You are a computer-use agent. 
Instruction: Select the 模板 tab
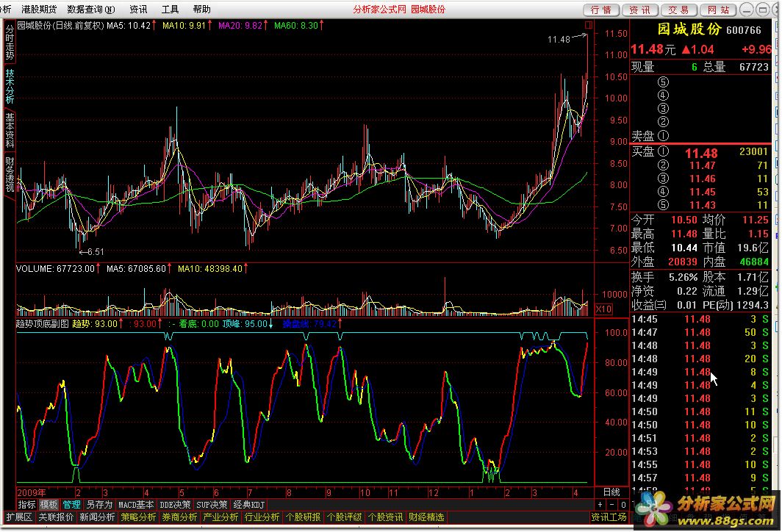click(49, 505)
